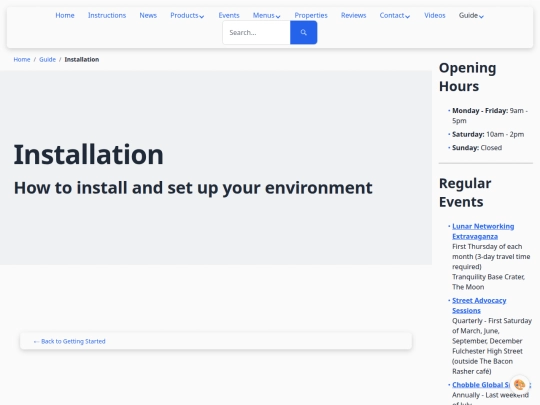The height and width of the screenshot is (405, 540).
Task: Follow the Back to Getting Started link
Action: [69, 341]
